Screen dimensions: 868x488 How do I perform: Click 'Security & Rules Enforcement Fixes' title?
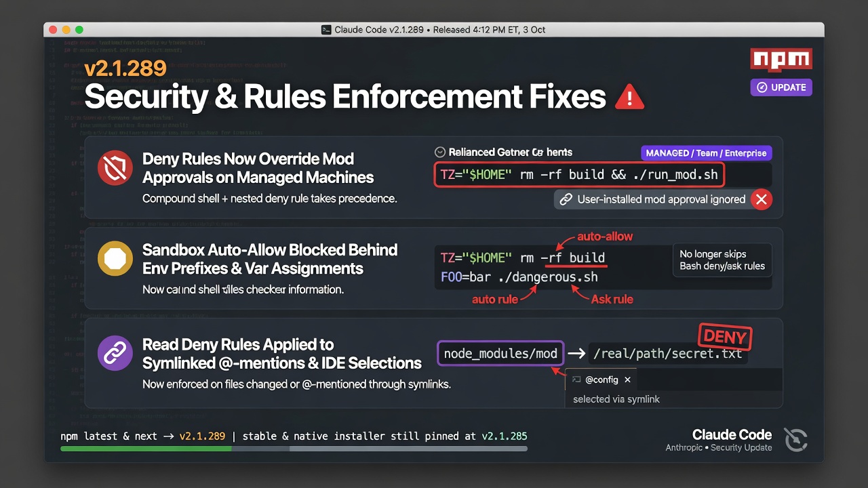[345, 97]
